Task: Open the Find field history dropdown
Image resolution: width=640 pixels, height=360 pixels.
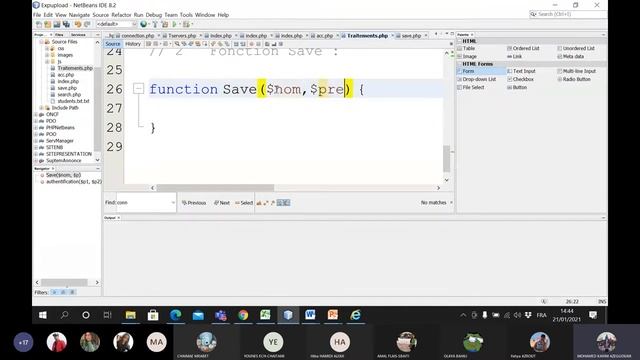Action: click(x=173, y=203)
